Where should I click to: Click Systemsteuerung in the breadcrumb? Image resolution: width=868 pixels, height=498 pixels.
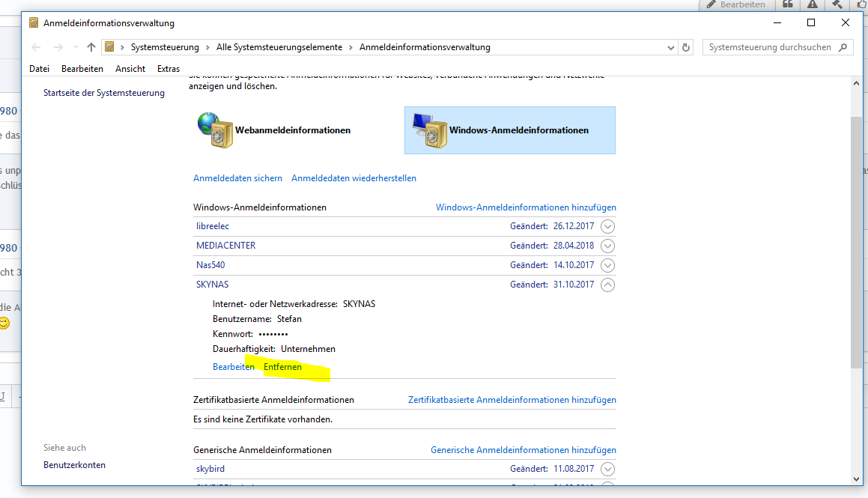[165, 48]
